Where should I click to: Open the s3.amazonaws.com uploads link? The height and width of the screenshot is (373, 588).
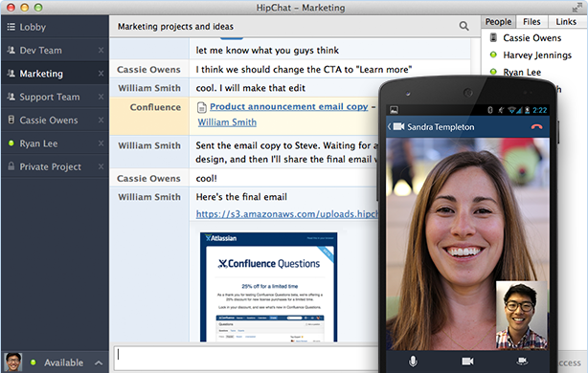[287, 214]
